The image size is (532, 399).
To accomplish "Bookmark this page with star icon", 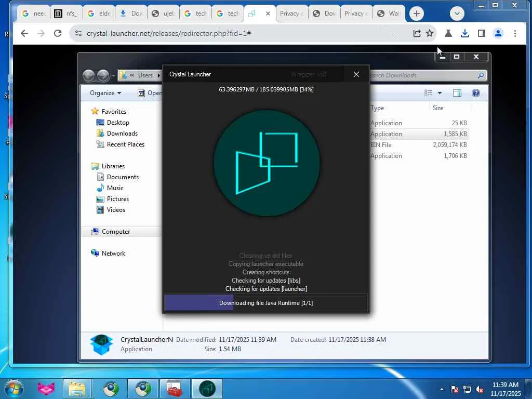I will [430, 33].
